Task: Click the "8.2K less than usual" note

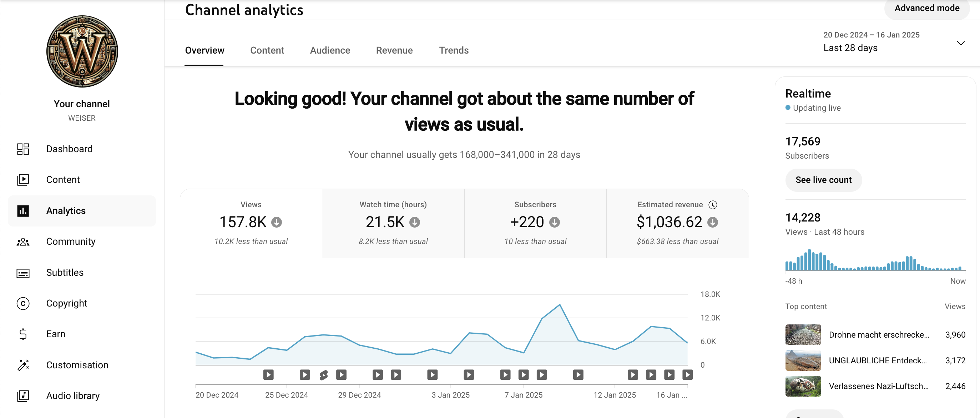Action: tap(393, 242)
